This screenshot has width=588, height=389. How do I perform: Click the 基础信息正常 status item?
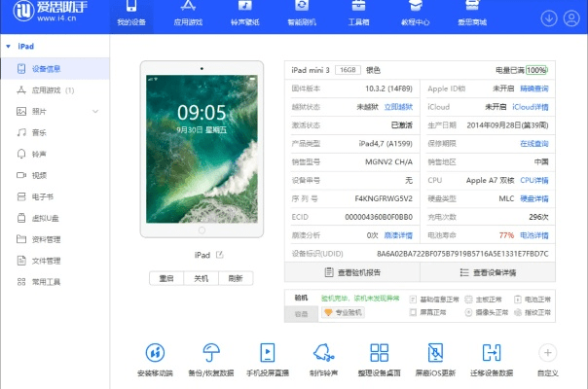(x=434, y=300)
